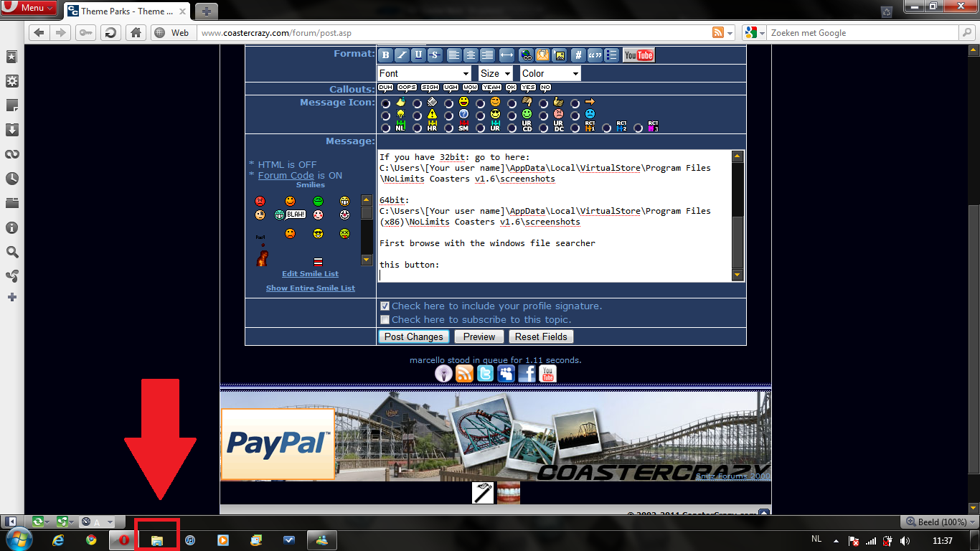Image resolution: width=980 pixels, height=551 pixels.
Task: Select the RCT 3 message icon radio
Action: (x=639, y=128)
